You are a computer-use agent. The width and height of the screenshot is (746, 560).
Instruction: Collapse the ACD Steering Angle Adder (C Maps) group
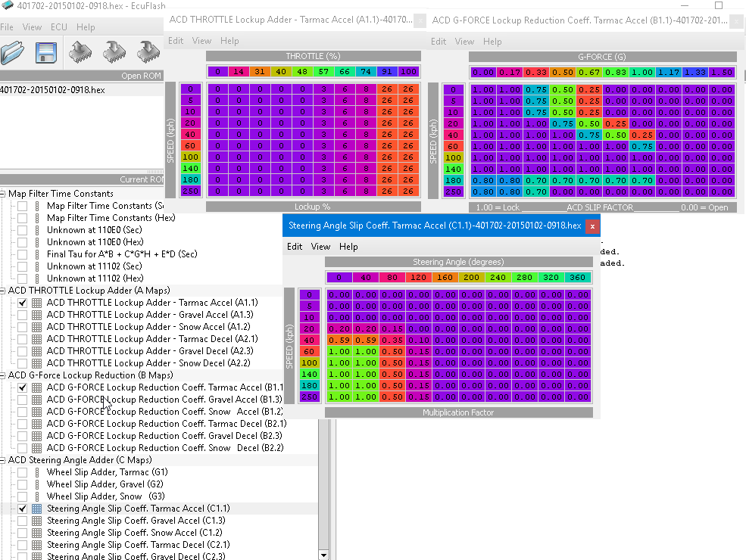coord(4,460)
